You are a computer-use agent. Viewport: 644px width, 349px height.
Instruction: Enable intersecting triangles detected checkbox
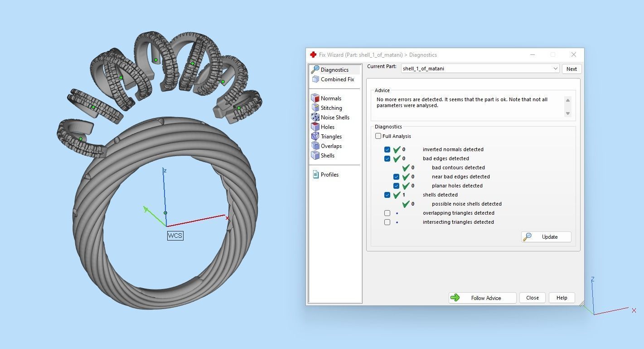pyautogui.click(x=387, y=222)
